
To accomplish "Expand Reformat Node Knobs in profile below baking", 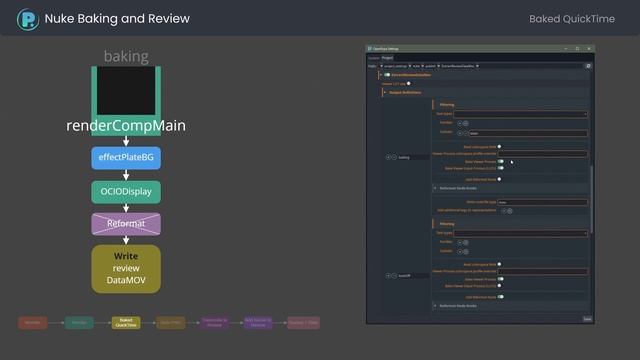I will (x=435, y=306).
